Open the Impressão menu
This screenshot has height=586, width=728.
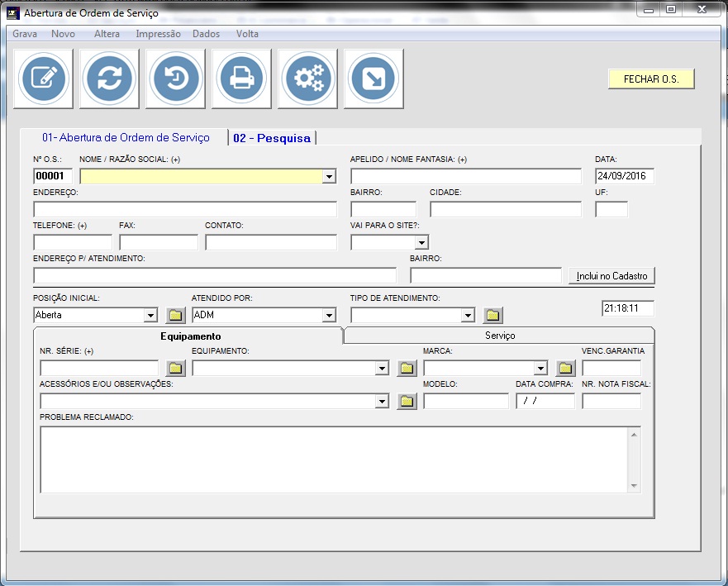(158, 34)
